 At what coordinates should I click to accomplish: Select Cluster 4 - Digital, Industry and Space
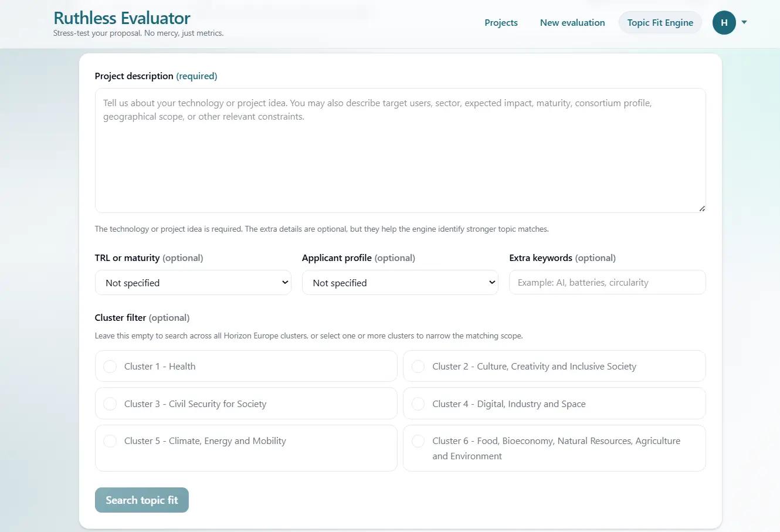pyautogui.click(x=554, y=404)
